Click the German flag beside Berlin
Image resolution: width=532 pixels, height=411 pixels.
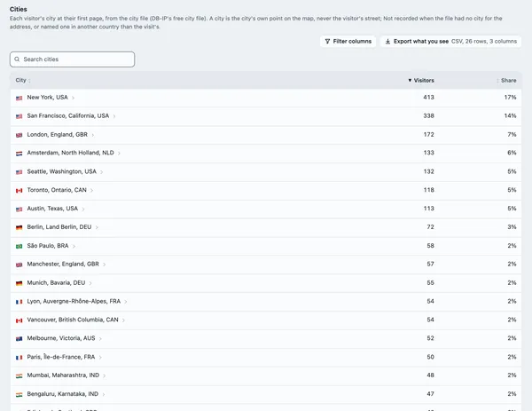(x=19, y=227)
